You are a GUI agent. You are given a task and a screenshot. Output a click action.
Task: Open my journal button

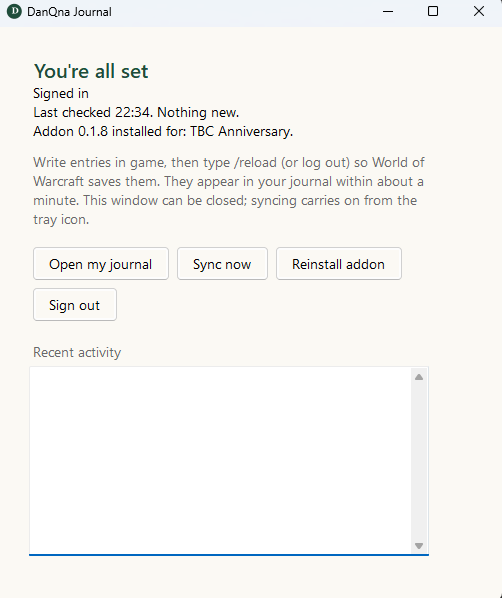[101, 264]
